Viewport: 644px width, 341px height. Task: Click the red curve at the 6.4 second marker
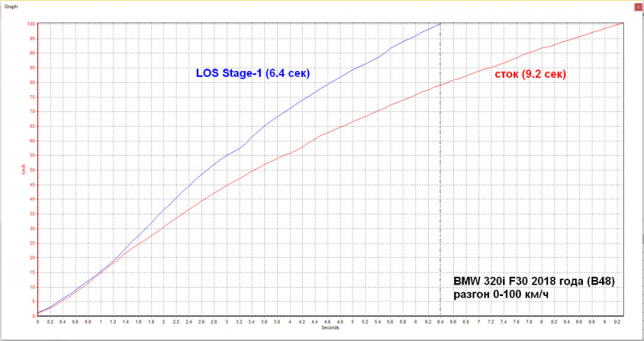click(x=440, y=85)
